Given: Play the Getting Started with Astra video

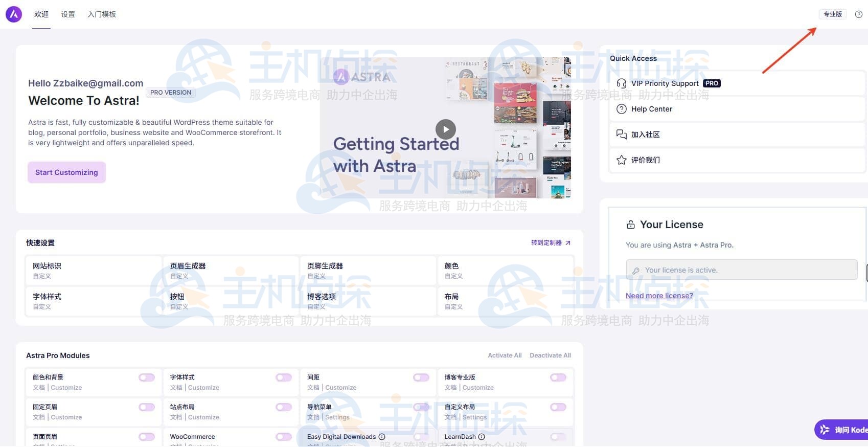Looking at the screenshot, I should (445, 129).
